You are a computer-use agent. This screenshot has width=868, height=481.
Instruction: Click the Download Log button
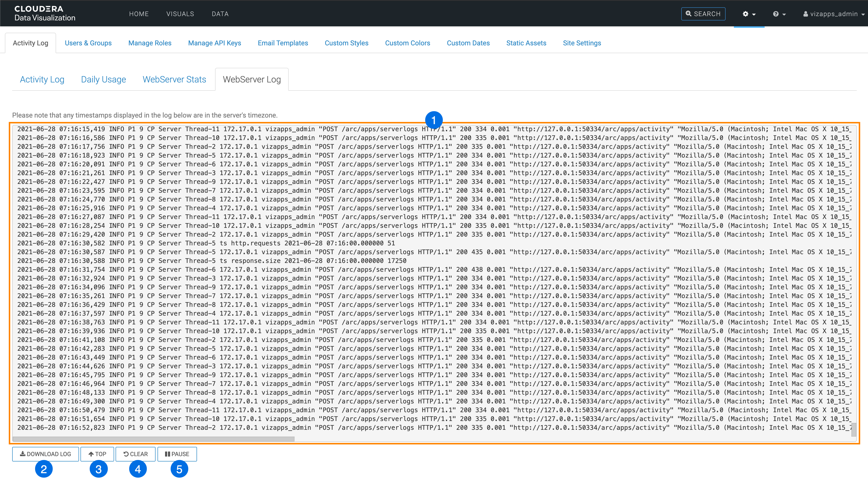pos(46,454)
